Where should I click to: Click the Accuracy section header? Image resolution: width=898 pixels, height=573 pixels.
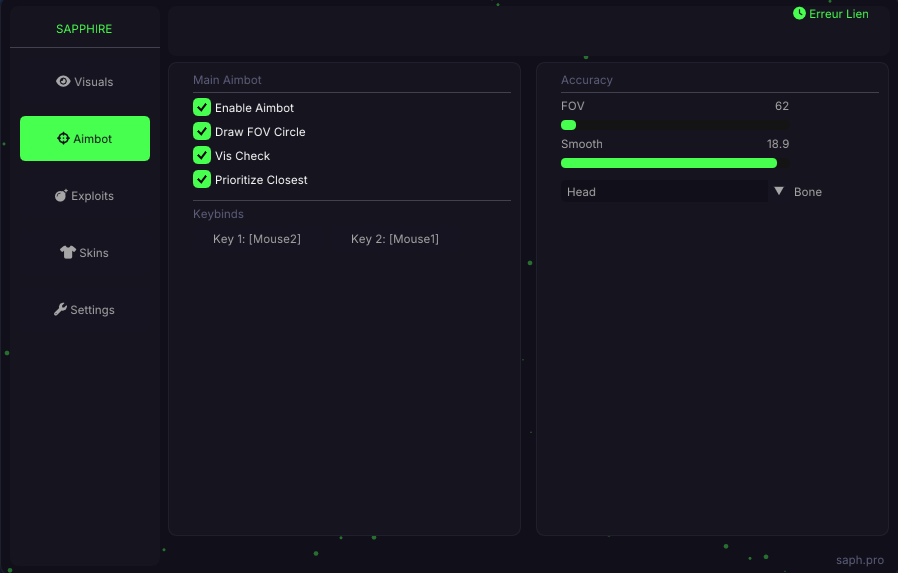point(586,80)
